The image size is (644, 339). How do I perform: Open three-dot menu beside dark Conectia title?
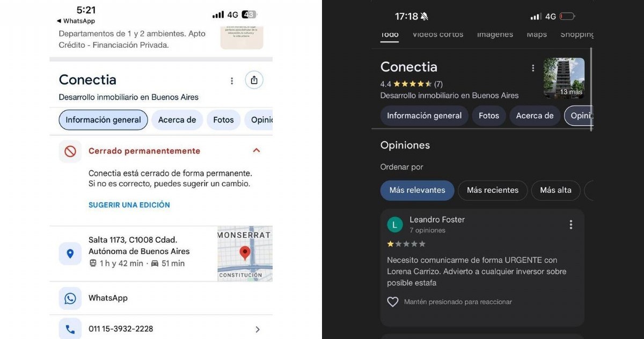(533, 68)
